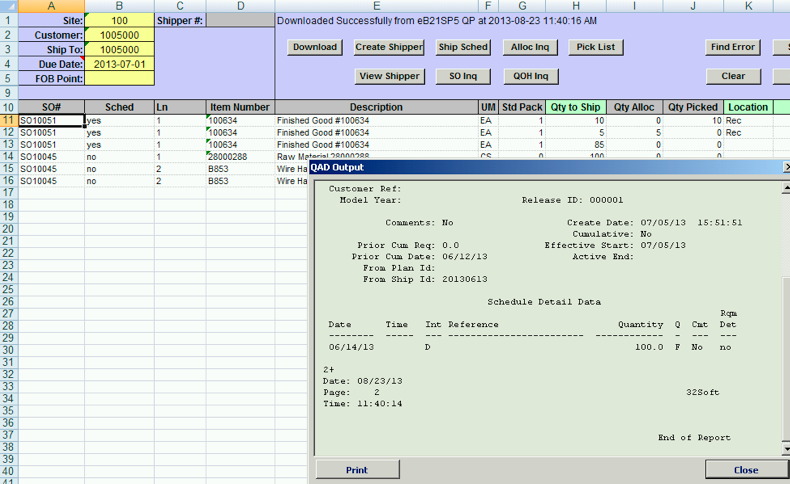Click the Item Number heading cell
The height and width of the screenshot is (484, 790).
click(240, 107)
